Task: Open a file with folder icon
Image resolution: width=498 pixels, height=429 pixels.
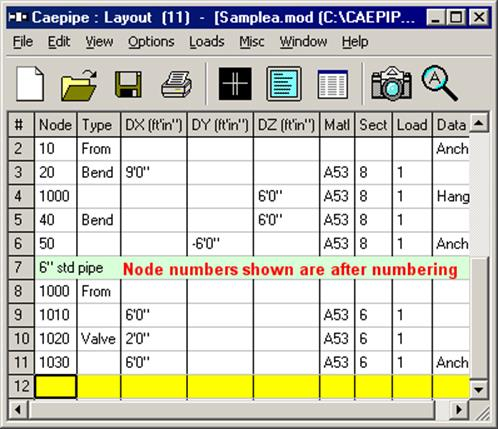Action: pyautogui.click(x=79, y=85)
